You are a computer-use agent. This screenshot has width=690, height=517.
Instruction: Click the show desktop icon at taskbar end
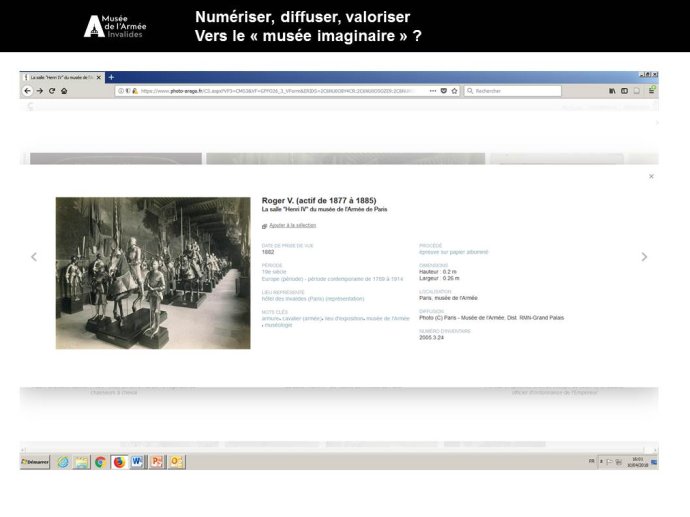(x=654, y=462)
